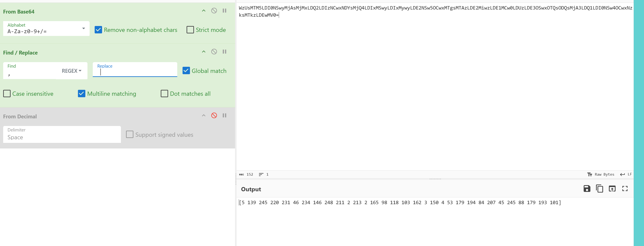This screenshot has width=644, height=246.
Task: Set breakpoint on From Base64 operation
Action: [224, 11]
